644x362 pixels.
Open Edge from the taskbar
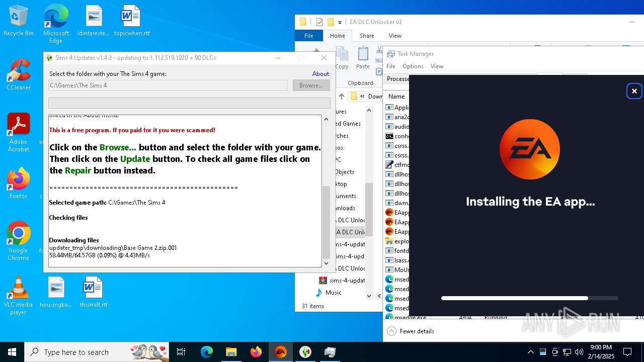click(x=207, y=352)
